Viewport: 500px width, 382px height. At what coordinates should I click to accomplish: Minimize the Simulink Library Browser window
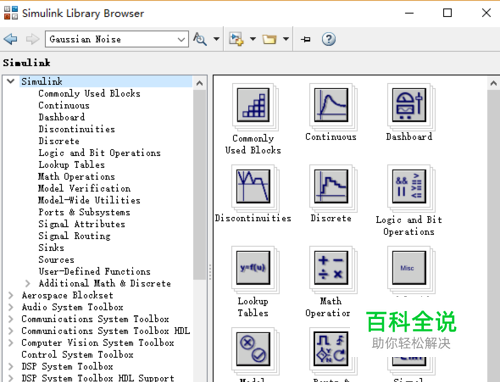(x=409, y=13)
